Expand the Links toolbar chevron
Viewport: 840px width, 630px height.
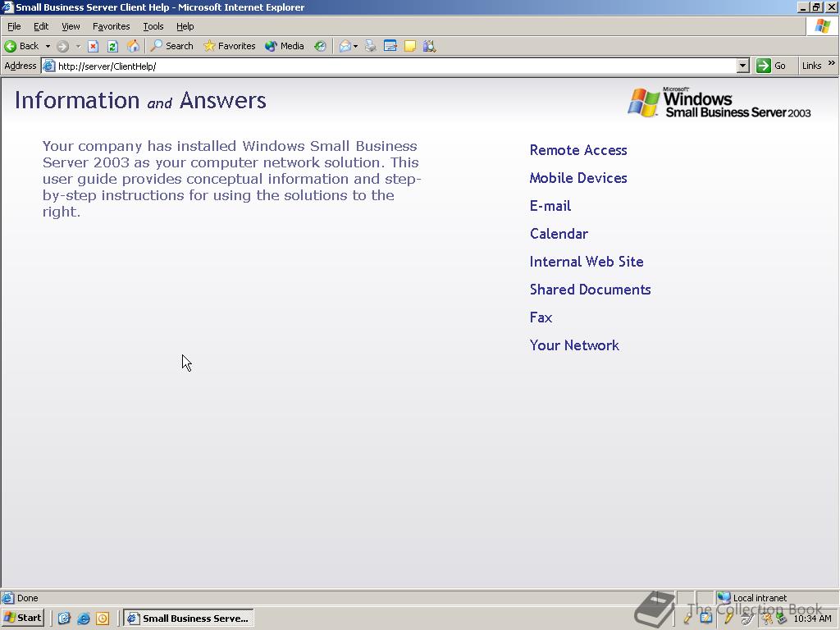[x=832, y=63]
